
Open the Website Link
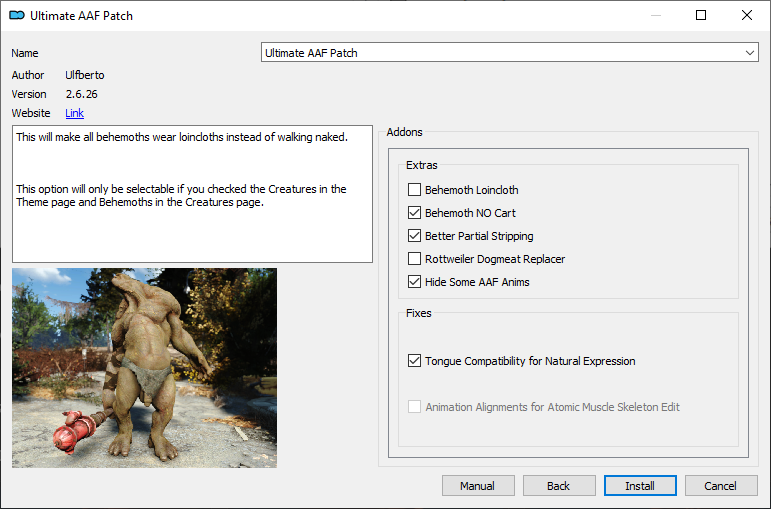(x=74, y=113)
